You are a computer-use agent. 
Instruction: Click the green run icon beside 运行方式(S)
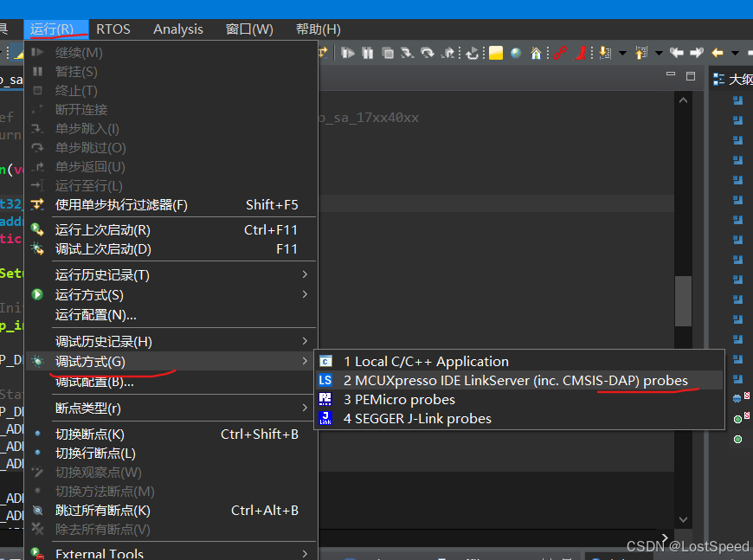tap(37, 294)
